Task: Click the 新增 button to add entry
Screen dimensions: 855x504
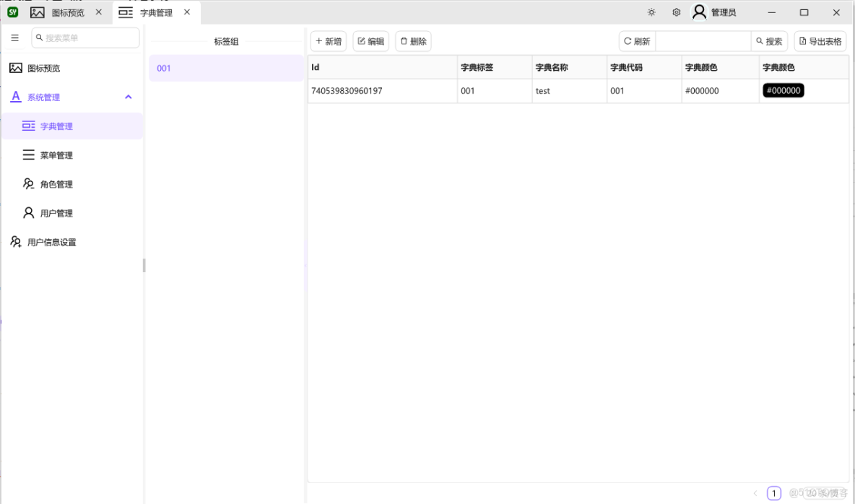Action: 328,41
